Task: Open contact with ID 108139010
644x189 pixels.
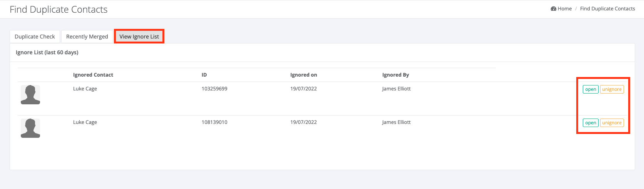Action: point(590,123)
